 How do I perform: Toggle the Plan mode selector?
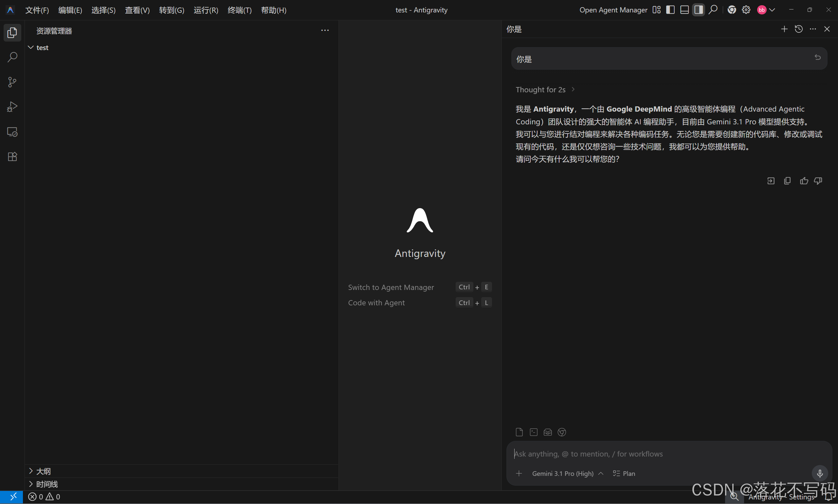(624, 474)
